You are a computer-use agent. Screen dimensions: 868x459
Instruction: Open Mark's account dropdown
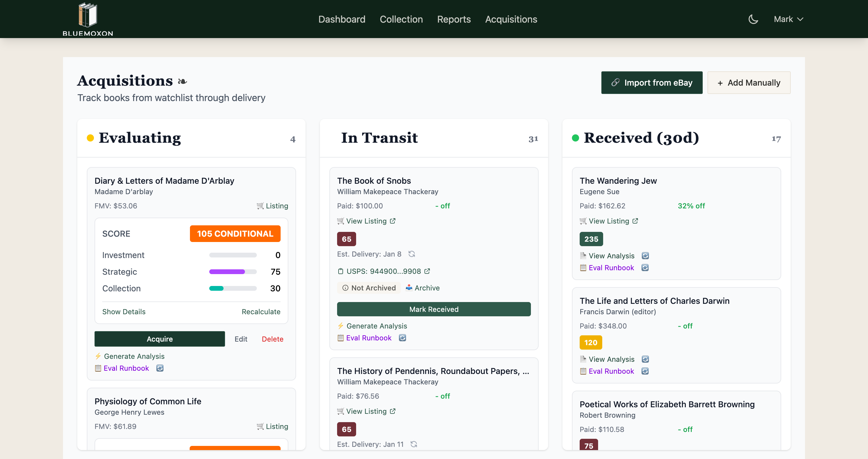coord(788,19)
